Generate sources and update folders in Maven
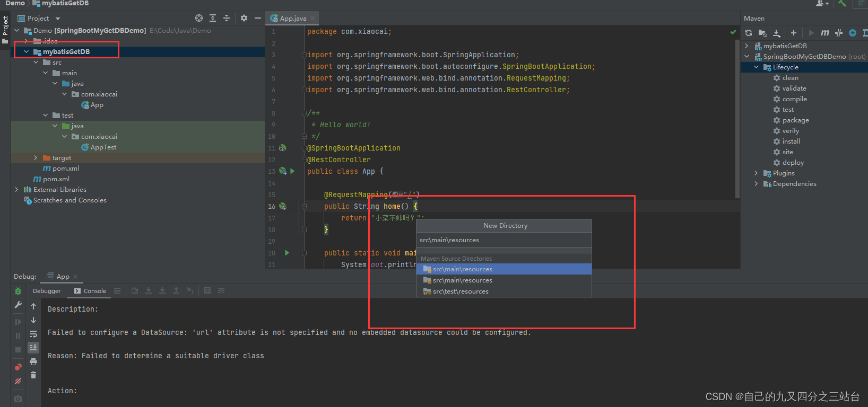Screen dimensions: 868x407 tap(762, 33)
